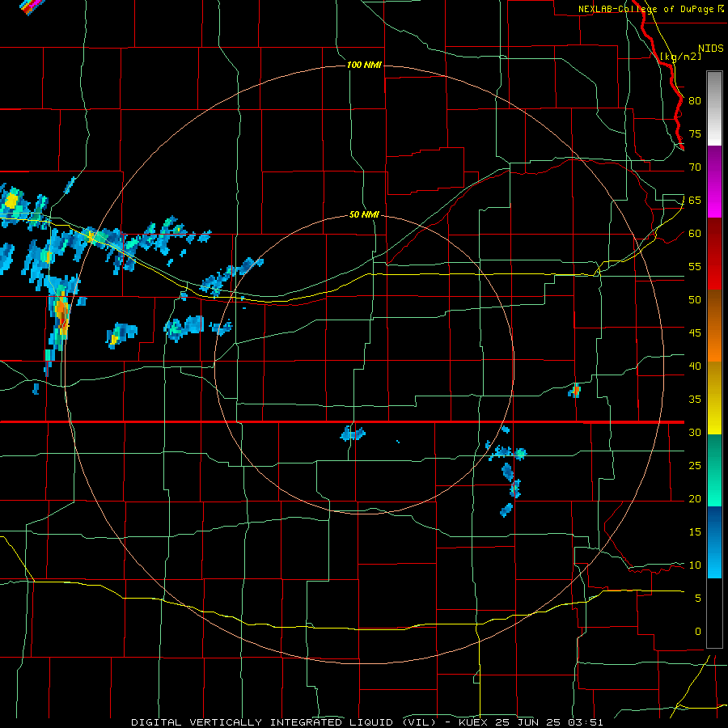Click the 70 value on the VIL scale
This screenshot has width=728, height=728.
pyautogui.click(x=695, y=167)
